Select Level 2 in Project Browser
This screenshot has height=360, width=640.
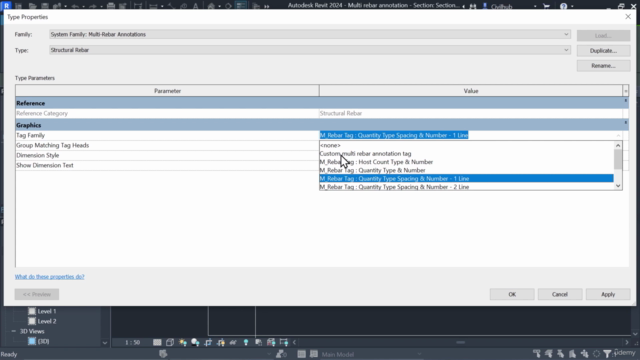47,321
